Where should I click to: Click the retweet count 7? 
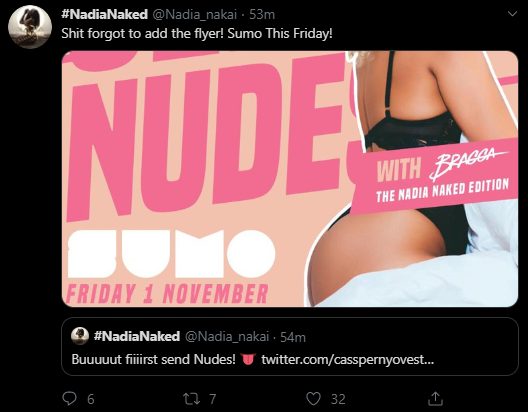(212, 399)
